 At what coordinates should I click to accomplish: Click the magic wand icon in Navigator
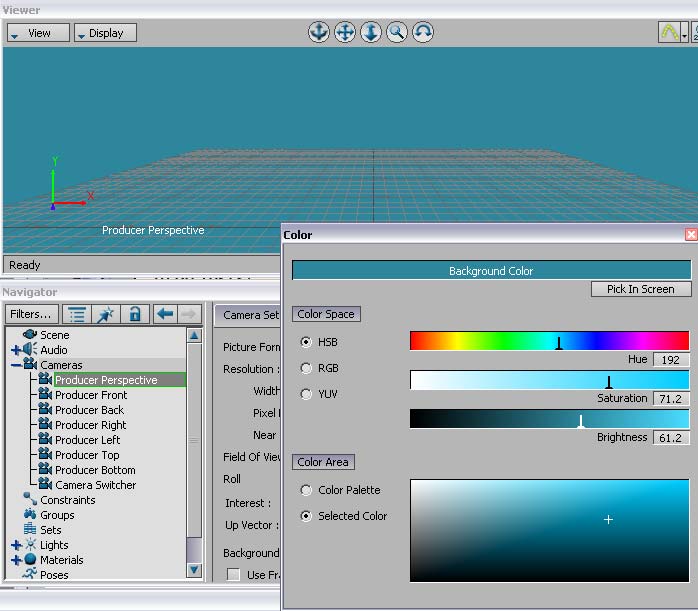[105, 314]
